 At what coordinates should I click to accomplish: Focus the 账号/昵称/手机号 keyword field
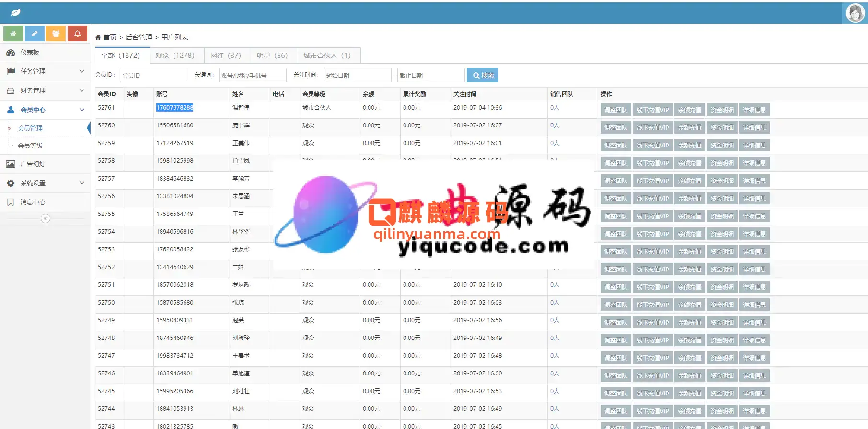point(253,75)
